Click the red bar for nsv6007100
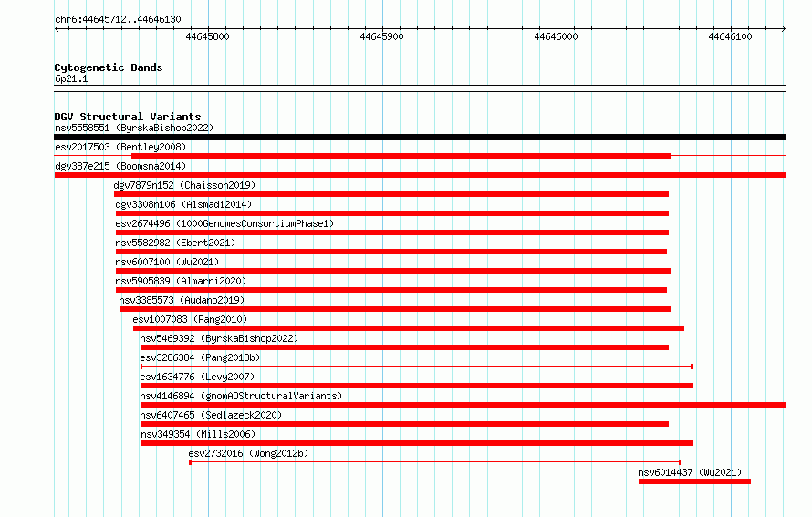 pos(393,271)
